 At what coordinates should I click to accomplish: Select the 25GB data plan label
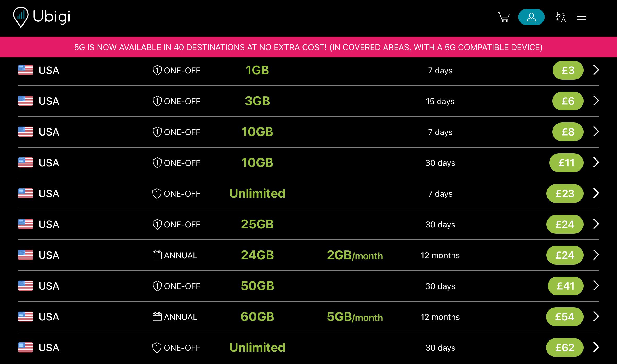pos(257,224)
